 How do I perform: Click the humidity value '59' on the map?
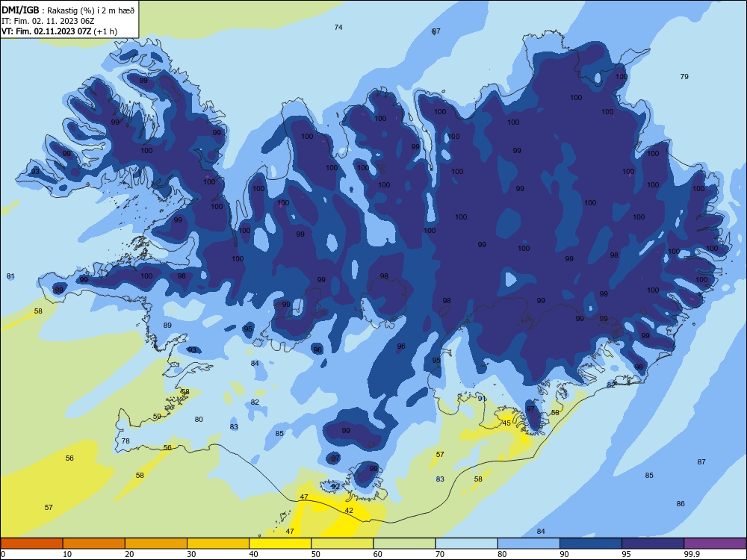[157, 416]
